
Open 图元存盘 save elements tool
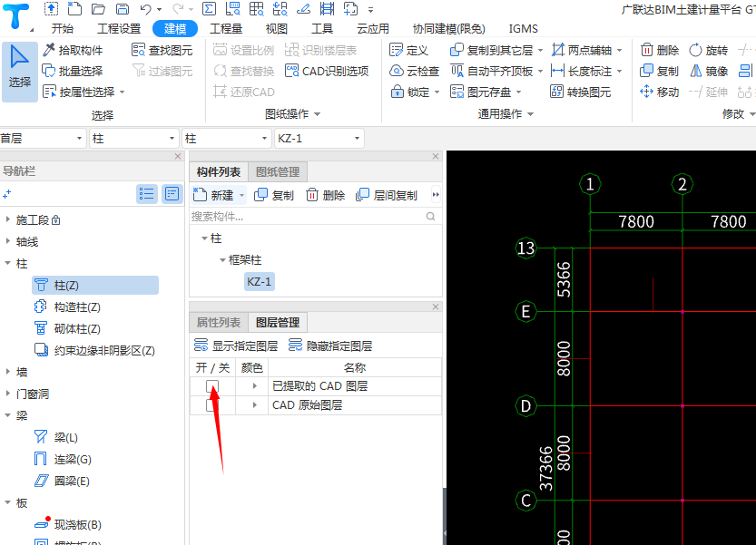tap(481, 92)
